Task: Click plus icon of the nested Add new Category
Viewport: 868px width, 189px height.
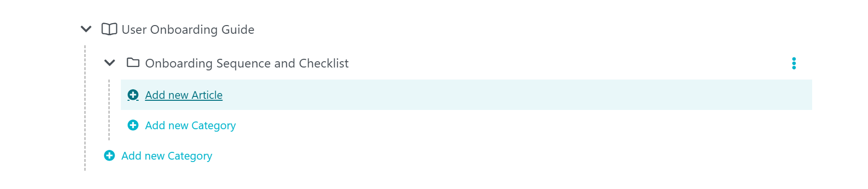Action: [133, 125]
